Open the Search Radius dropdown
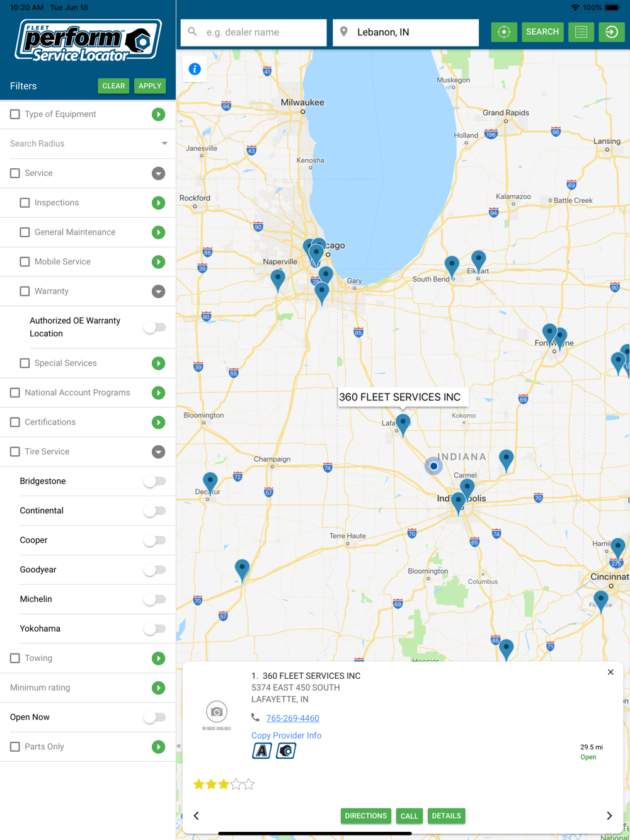This screenshot has width=630, height=840. 88,144
